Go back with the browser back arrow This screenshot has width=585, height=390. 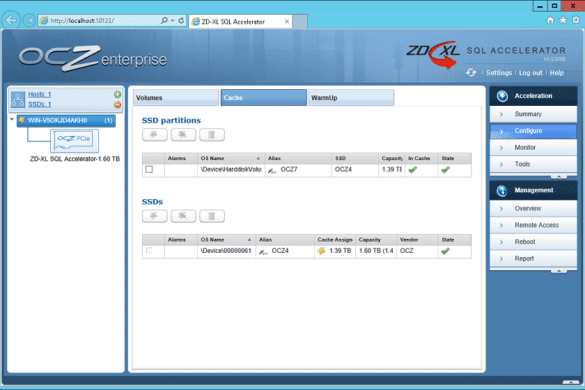point(11,20)
